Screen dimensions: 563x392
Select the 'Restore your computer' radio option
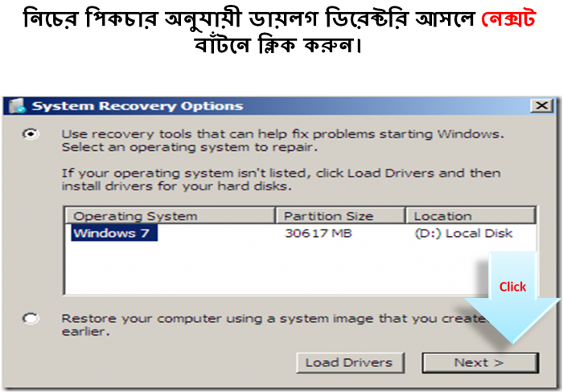tap(31, 318)
